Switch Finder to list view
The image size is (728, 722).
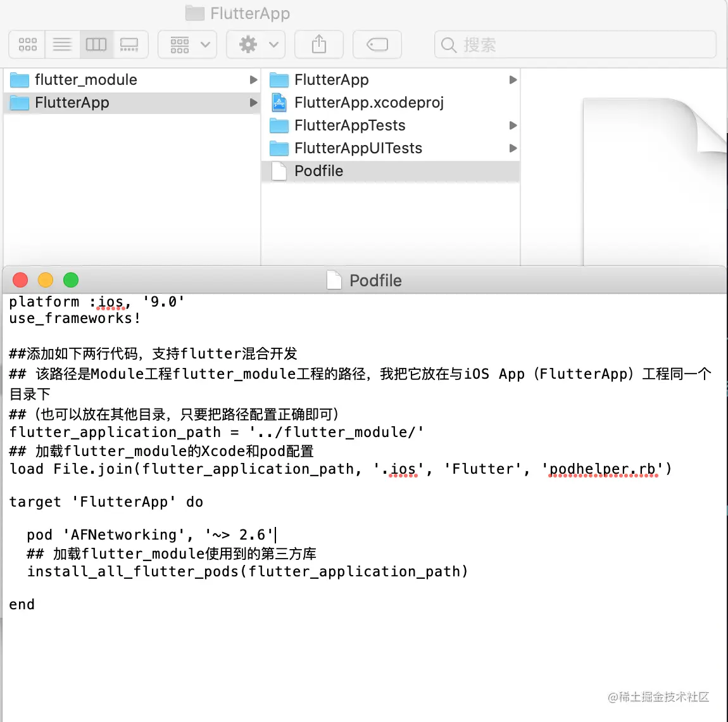click(x=62, y=44)
